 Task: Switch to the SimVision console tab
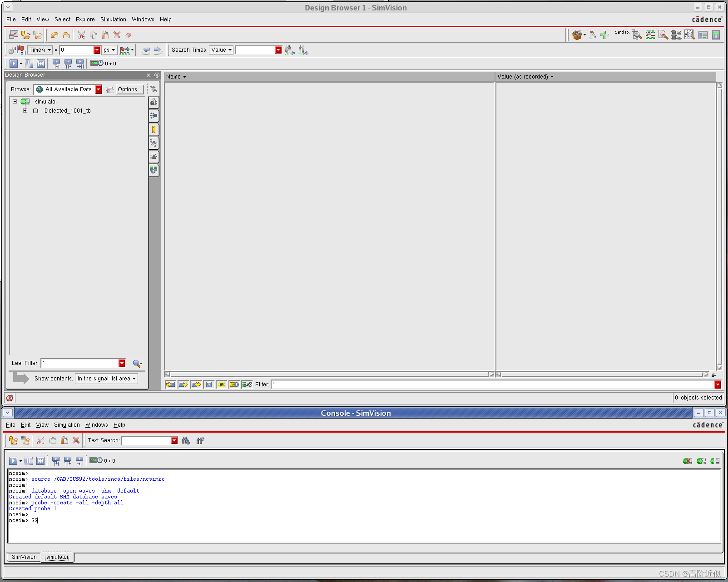pyautogui.click(x=24, y=557)
